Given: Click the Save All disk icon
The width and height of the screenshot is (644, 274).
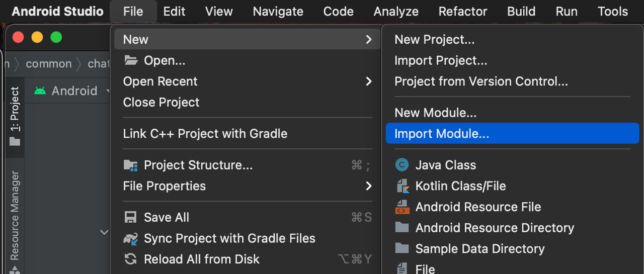Looking at the screenshot, I should [x=130, y=217].
